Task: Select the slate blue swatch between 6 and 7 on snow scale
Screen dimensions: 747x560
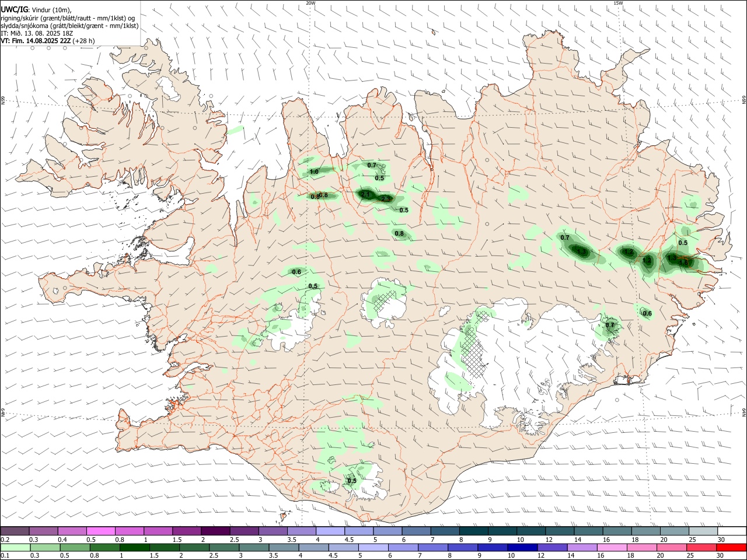Action: [x=417, y=531]
